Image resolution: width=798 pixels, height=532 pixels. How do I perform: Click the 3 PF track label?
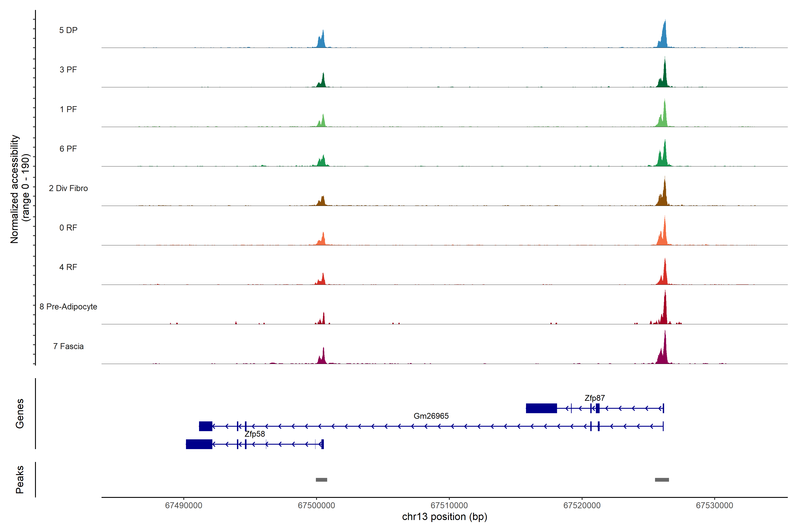point(68,70)
